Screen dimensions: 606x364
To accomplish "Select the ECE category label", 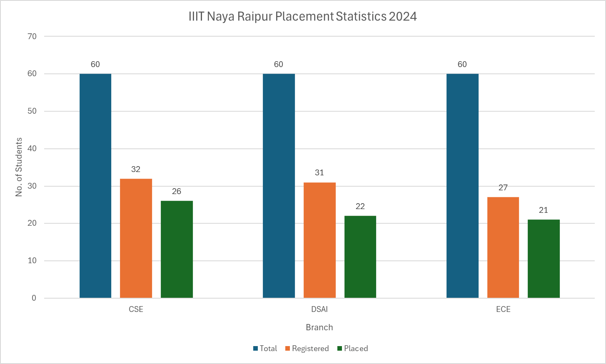I will 503,309.
